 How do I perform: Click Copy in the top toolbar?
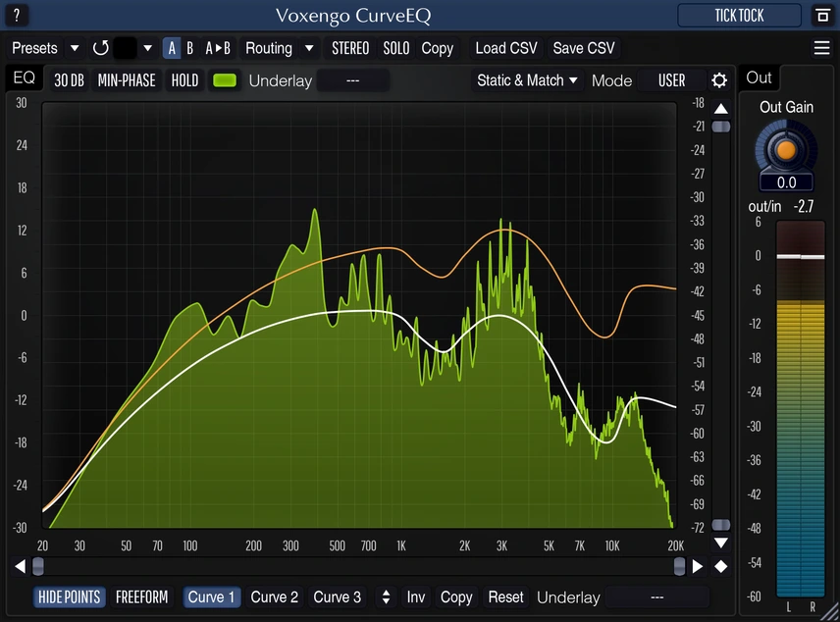437,48
